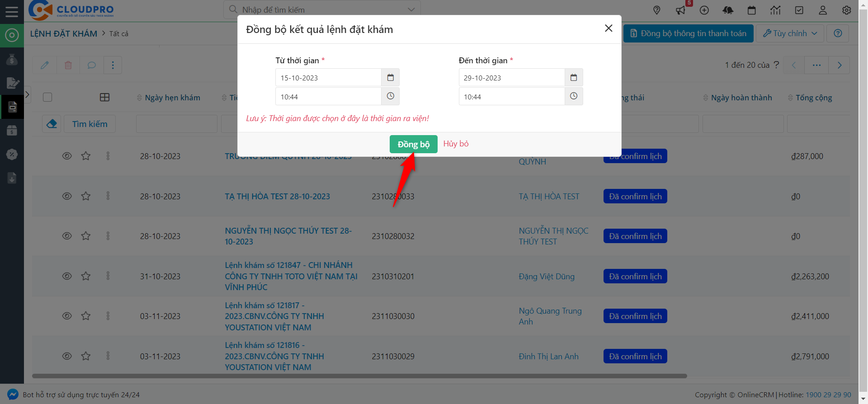
Task: Click the quick create plus icon
Action: point(704,10)
